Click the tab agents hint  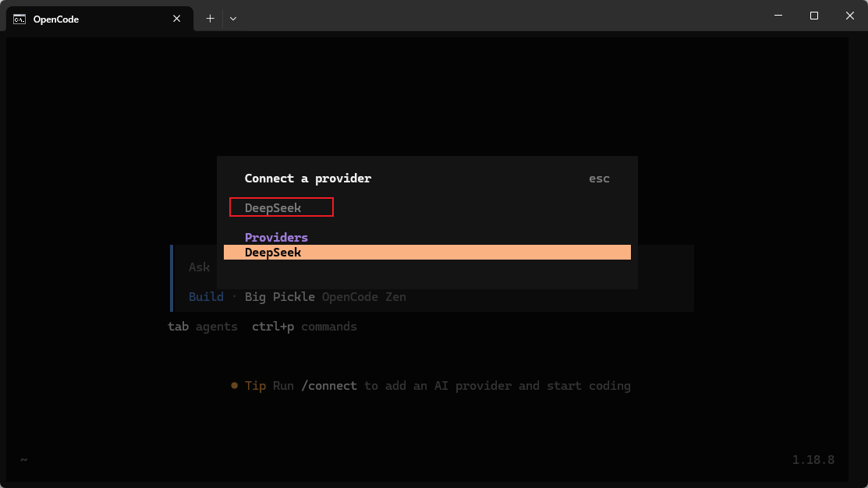coord(203,327)
